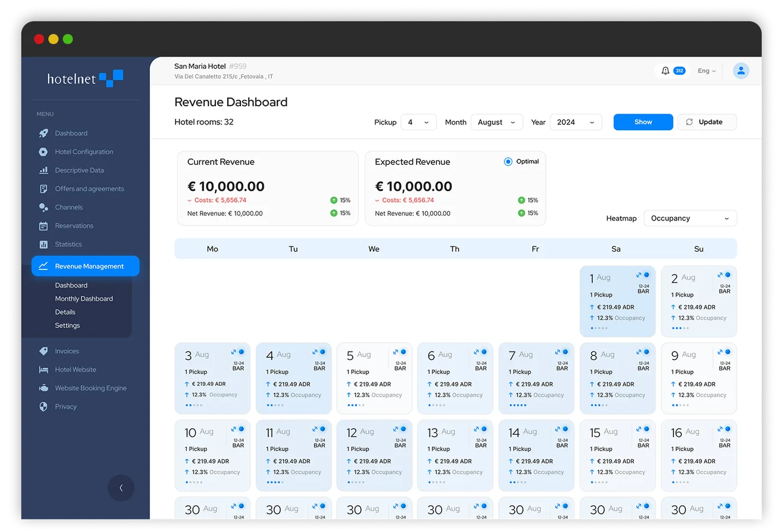The height and width of the screenshot is (532, 783).
Task: Click the Invoices tag icon
Action: pyautogui.click(x=43, y=351)
